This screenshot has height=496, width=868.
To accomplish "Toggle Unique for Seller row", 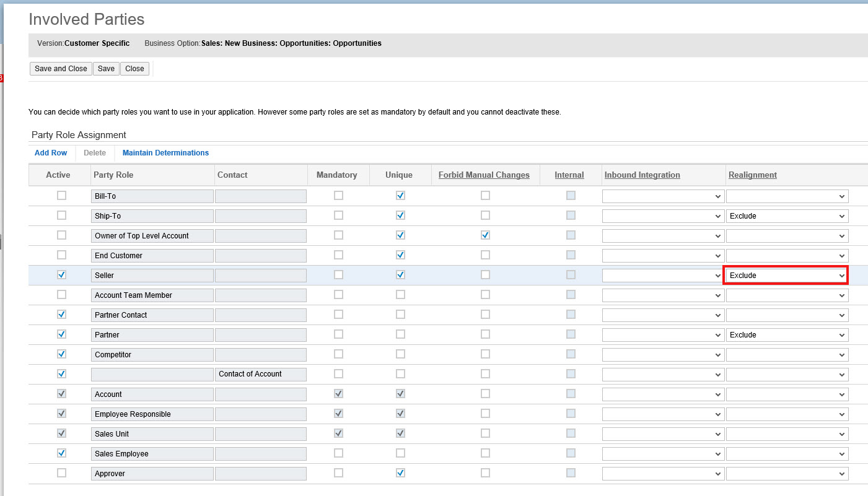I will 400,274.
